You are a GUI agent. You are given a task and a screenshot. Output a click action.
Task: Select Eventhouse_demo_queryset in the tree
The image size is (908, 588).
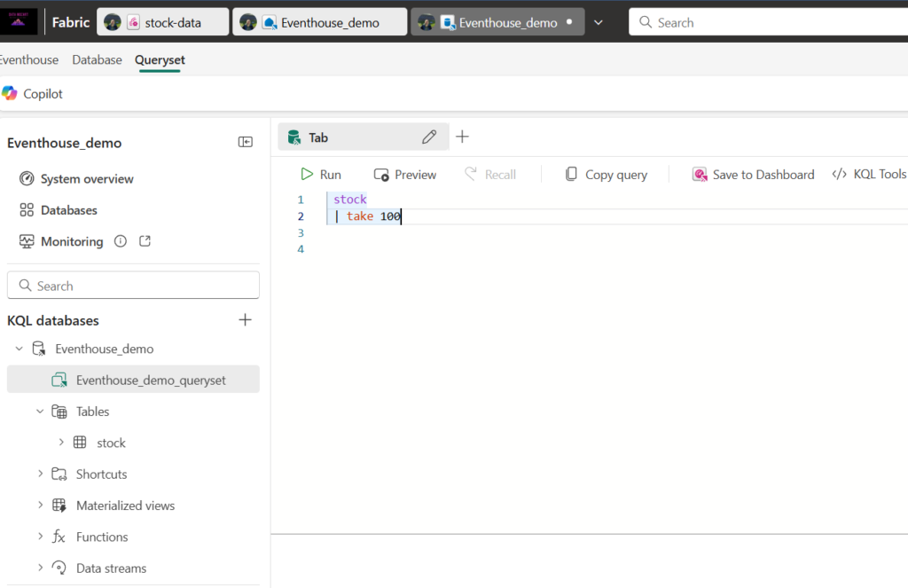pyautogui.click(x=150, y=380)
